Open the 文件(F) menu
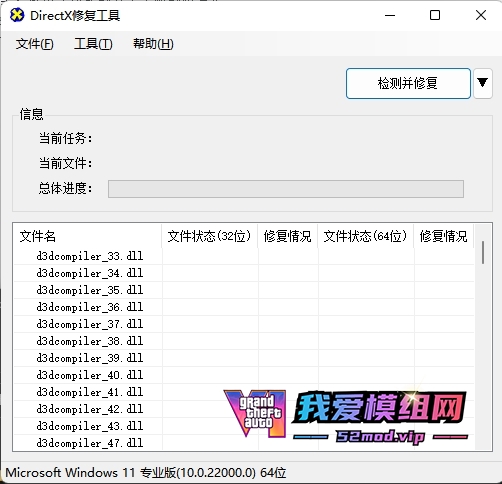Screen dimensions: 502x484 pyautogui.click(x=34, y=44)
